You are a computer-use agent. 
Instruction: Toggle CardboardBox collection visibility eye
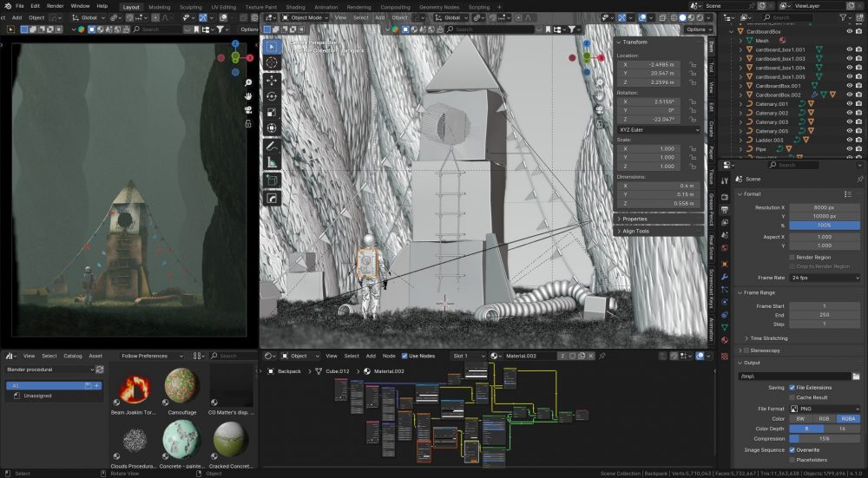[x=849, y=31]
